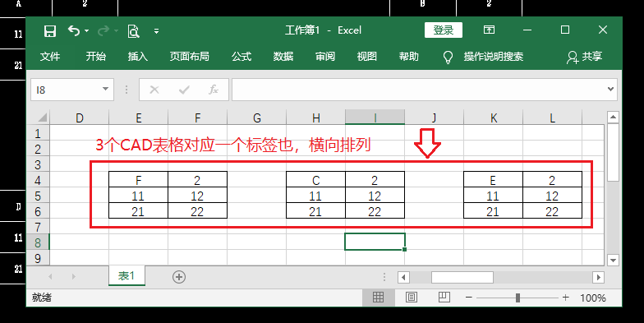Select cell L4 containing 2
The height and width of the screenshot is (323, 644).
(x=552, y=179)
